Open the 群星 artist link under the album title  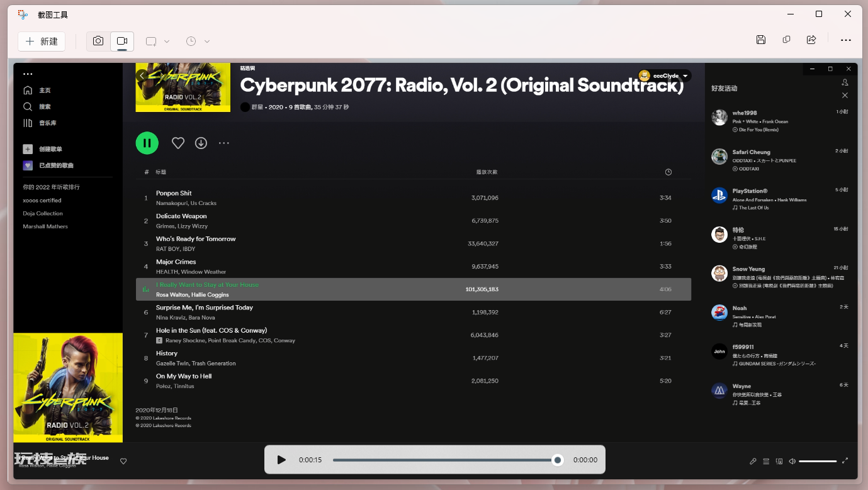257,107
